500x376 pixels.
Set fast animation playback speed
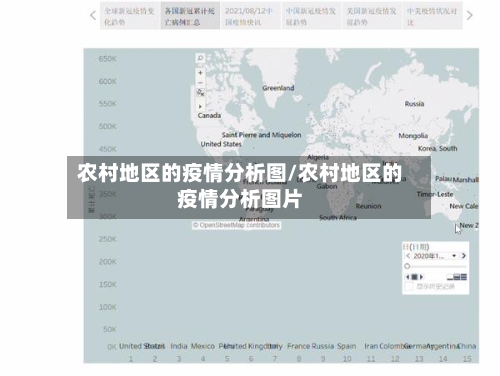click(464, 277)
